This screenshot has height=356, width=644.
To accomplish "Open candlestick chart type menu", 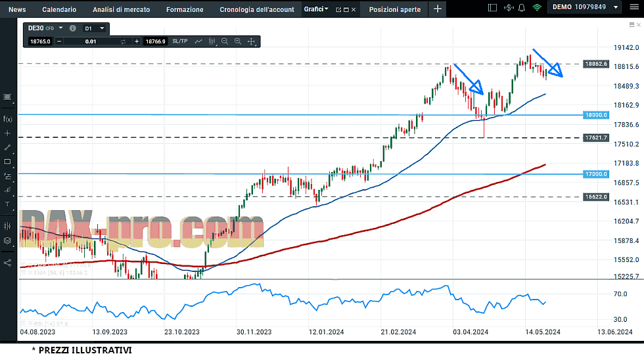I will click(212, 41).
